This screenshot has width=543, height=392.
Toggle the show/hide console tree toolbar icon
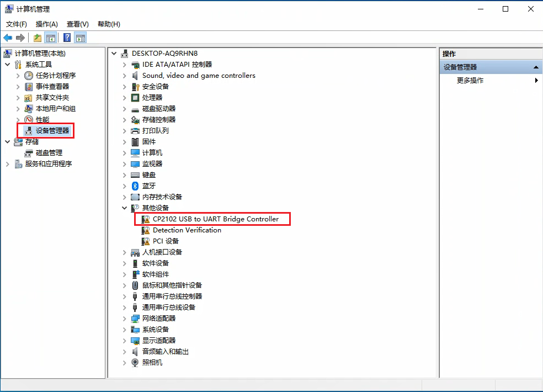(50, 38)
